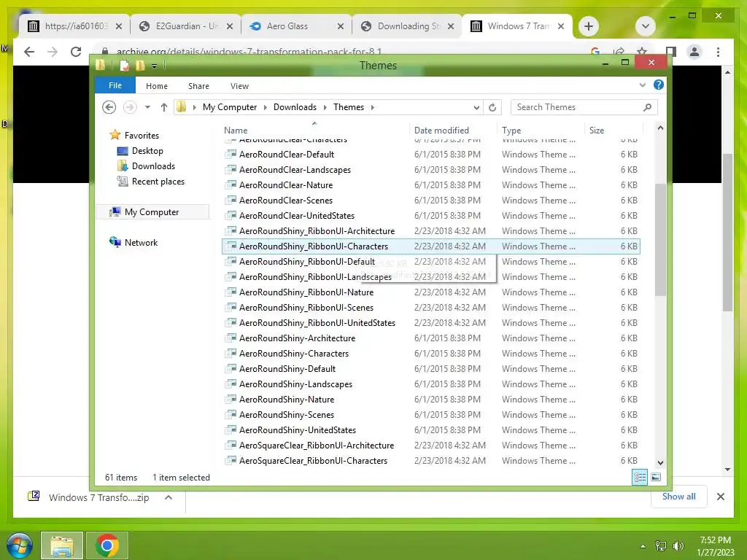Switch to large icons view layout

point(656,477)
